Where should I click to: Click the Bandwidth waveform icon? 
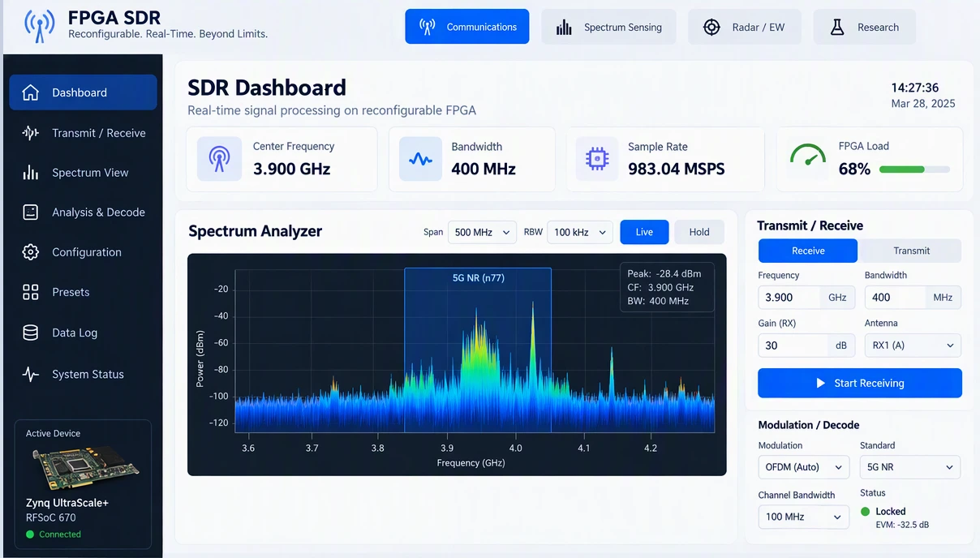point(420,159)
